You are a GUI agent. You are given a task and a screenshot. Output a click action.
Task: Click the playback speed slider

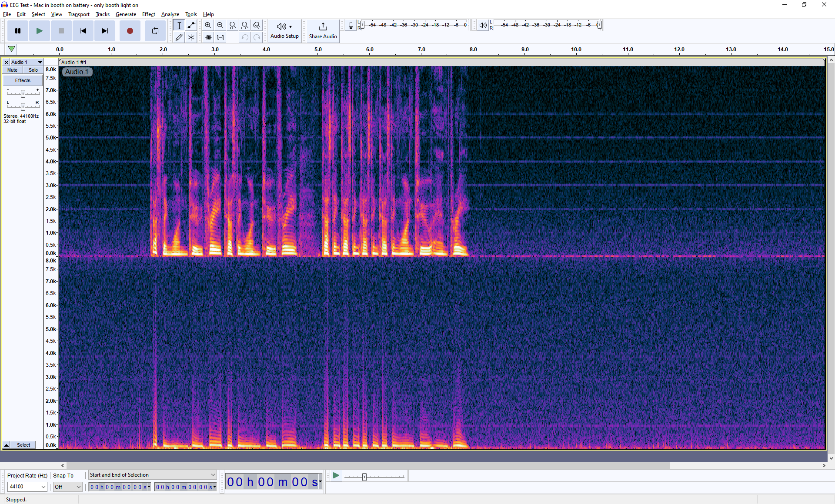pyautogui.click(x=364, y=477)
